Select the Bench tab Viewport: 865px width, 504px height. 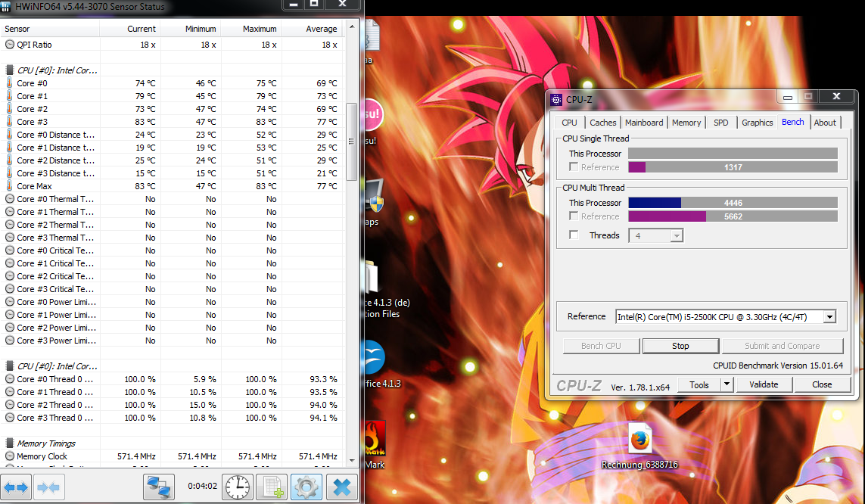click(x=793, y=122)
